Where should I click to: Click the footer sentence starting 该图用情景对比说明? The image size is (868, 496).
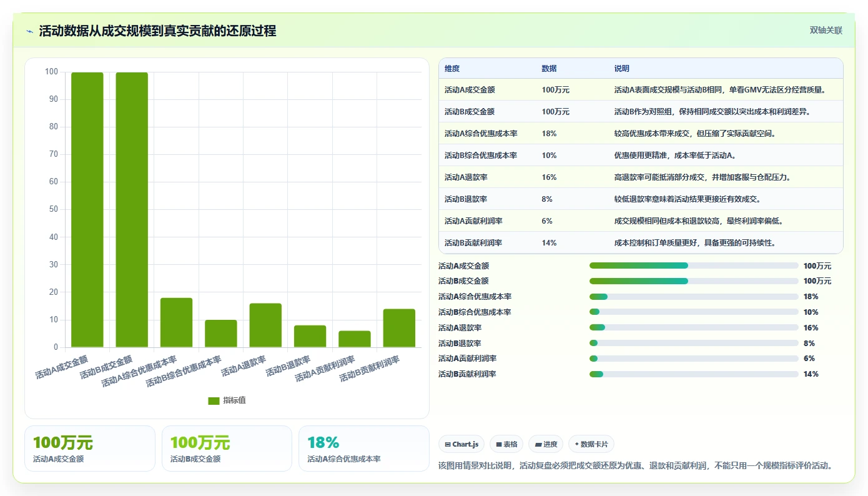click(637, 465)
